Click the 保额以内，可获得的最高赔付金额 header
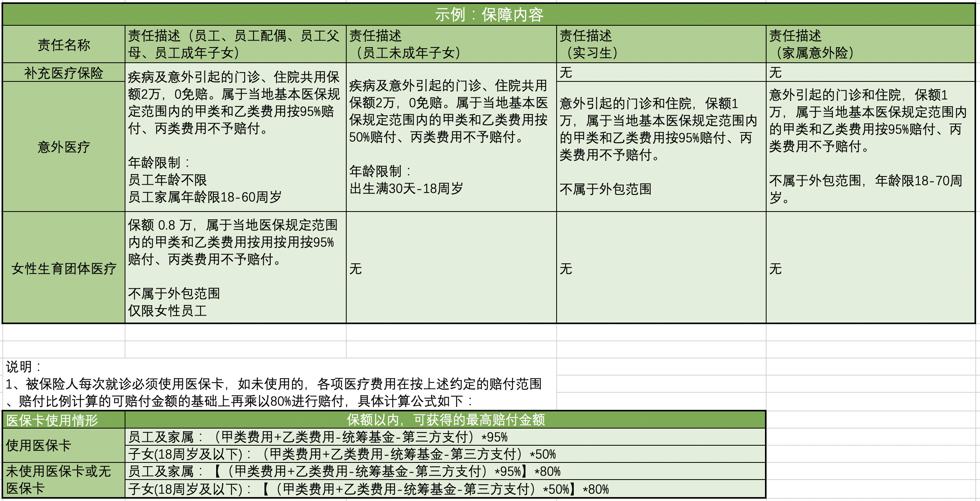The width and height of the screenshot is (980, 501). pos(445,420)
